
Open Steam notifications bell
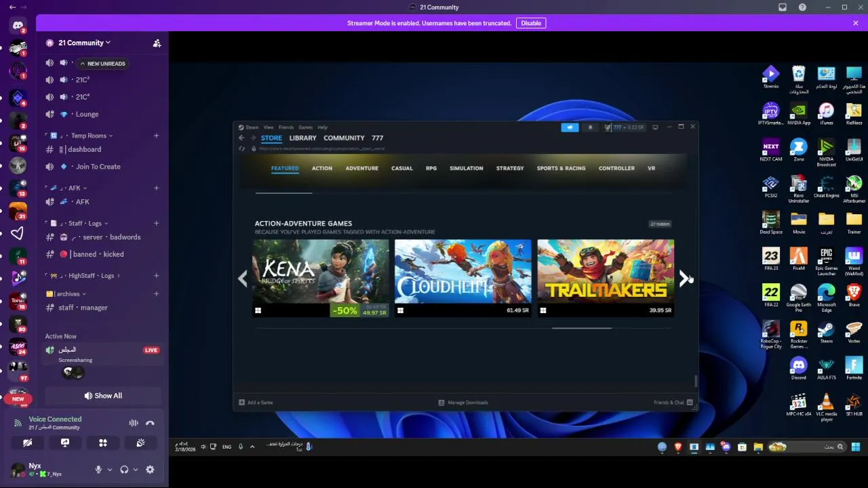pyautogui.click(x=590, y=127)
